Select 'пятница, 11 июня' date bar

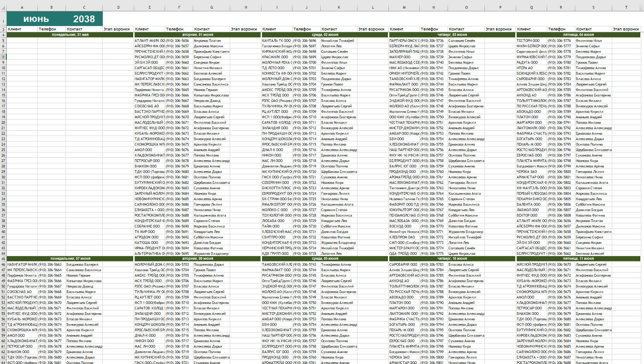pos(578,258)
